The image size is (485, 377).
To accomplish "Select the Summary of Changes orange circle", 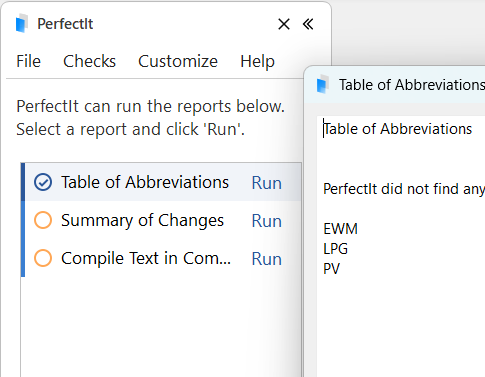I will [43, 220].
